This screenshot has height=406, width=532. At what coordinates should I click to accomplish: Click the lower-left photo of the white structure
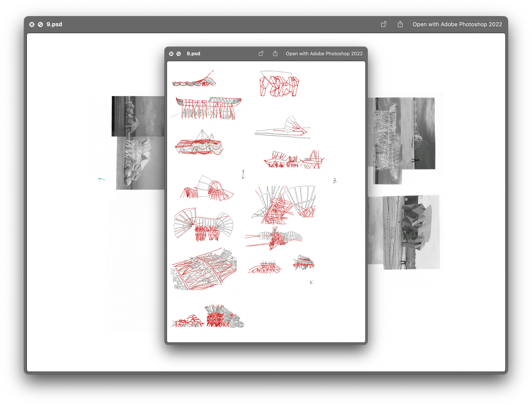[x=140, y=164]
